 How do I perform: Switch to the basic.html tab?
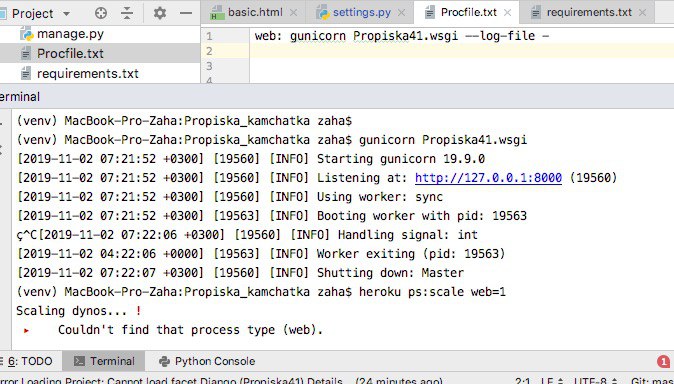click(255, 12)
